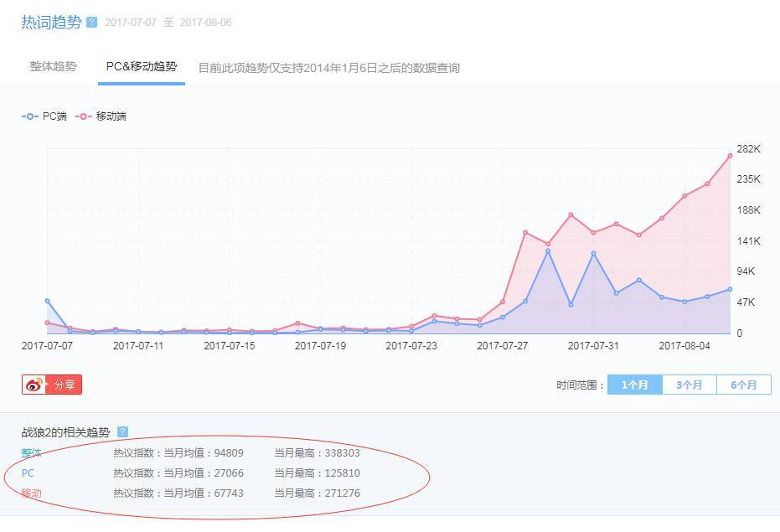780x532 pixels.
Task: Click the help icon next to 战狼2的相关趋势
Action: [x=123, y=432]
